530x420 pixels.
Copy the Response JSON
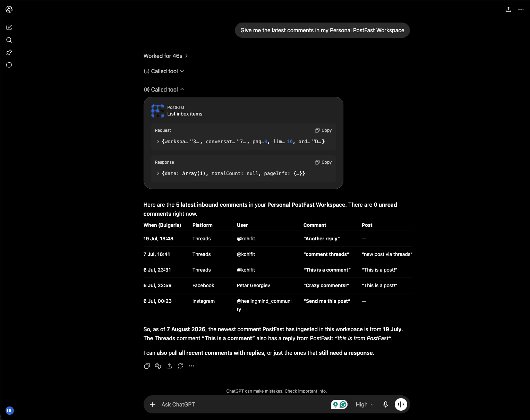click(323, 162)
